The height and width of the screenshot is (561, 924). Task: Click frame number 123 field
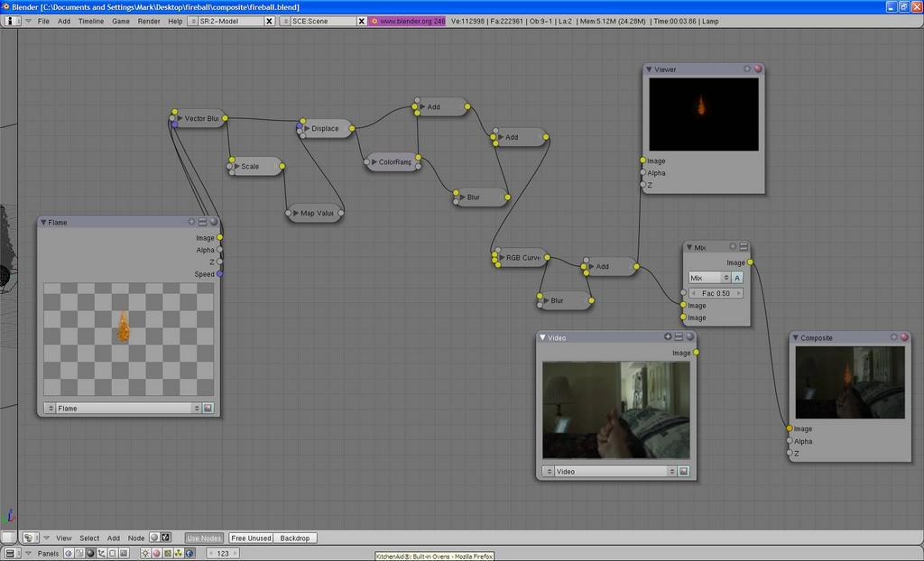click(x=223, y=554)
